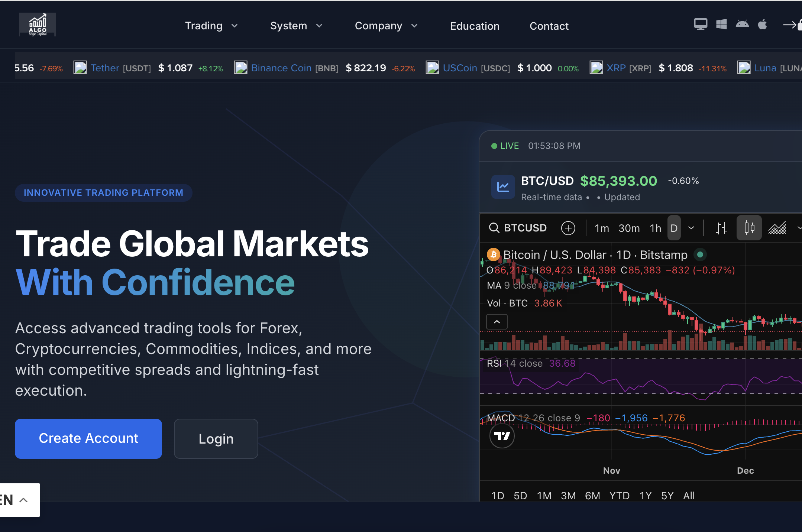
Task: Switch chart to area style
Action: (x=777, y=228)
